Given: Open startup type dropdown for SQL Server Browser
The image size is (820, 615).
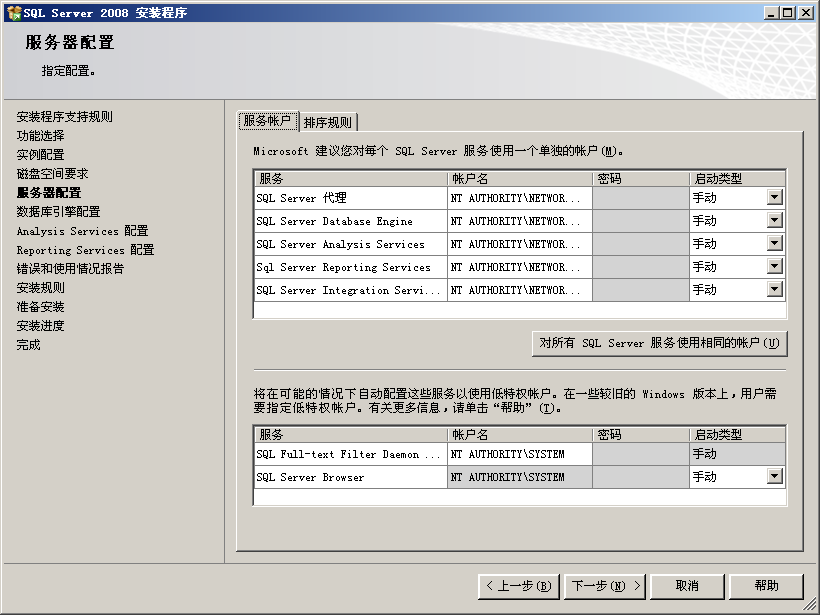Looking at the screenshot, I should pos(775,476).
